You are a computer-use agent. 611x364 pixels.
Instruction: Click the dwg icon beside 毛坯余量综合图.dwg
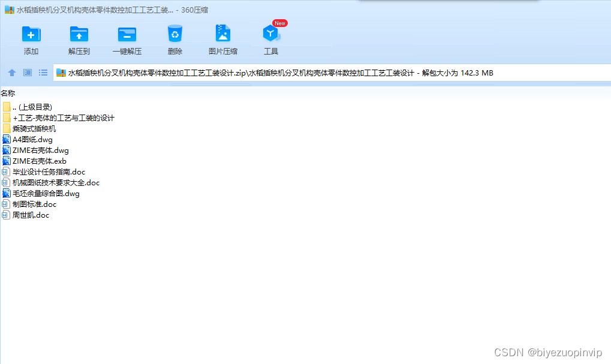[x=6, y=193]
